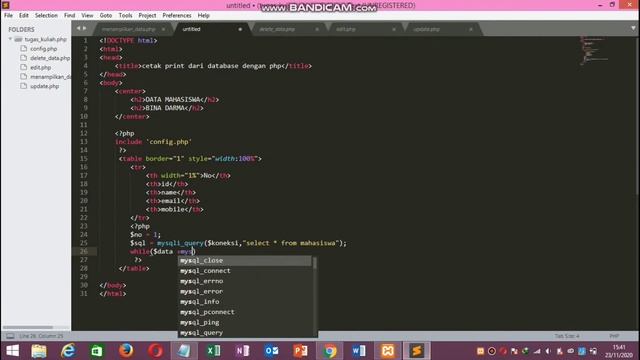Close the update.php tab
The image size is (640, 360).
(x=471, y=29)
